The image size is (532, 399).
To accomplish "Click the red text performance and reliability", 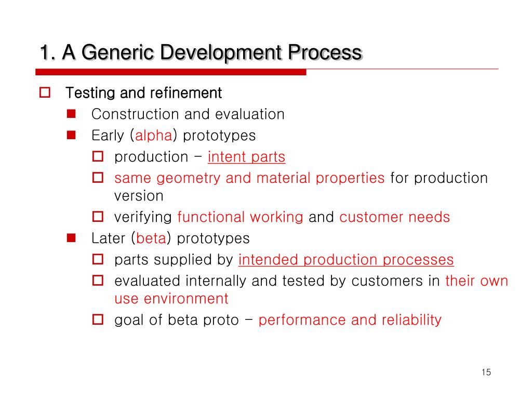I will [x=350, y=320].
